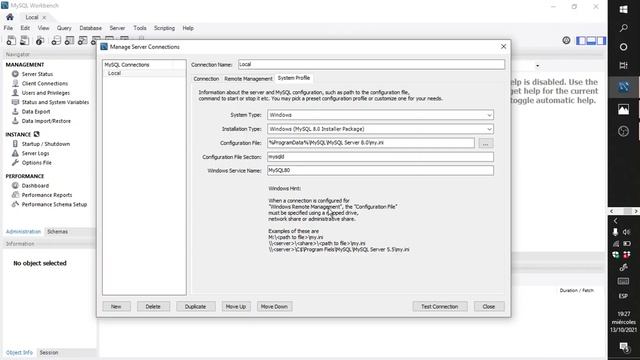The width and height of the screenshot is (640, 360).
Task: Open Options File in Navigator
Action: [36, 162]
